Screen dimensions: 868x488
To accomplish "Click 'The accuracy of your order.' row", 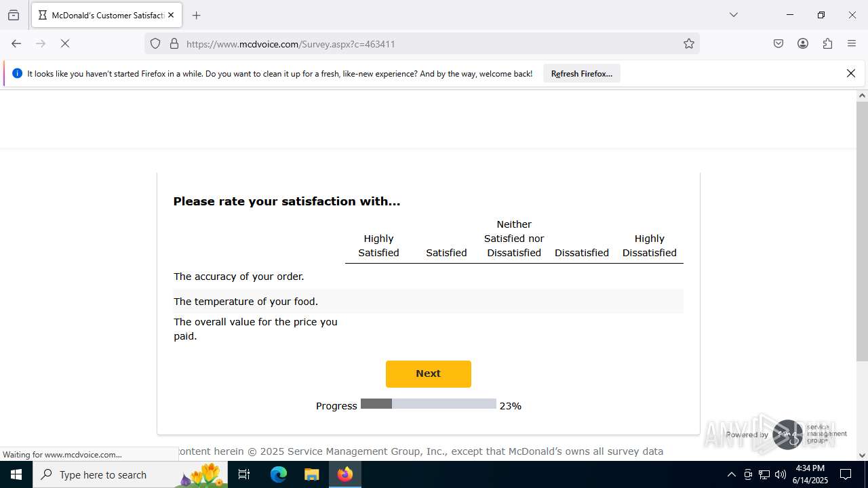I will tap(429, 277).
